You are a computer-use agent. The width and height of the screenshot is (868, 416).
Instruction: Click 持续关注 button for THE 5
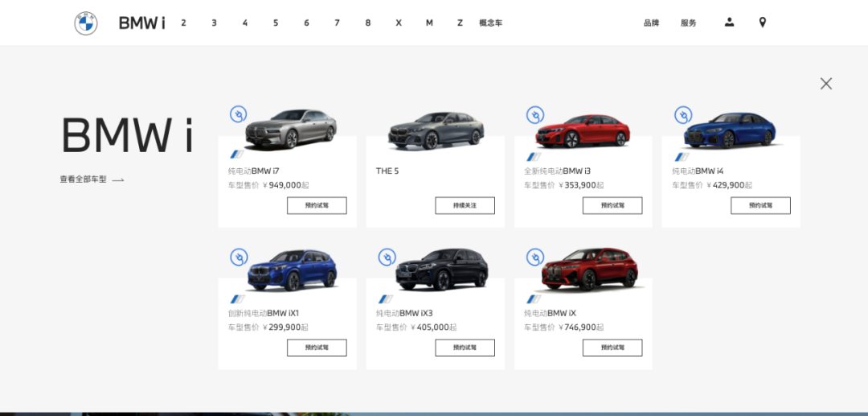(465, 206)
